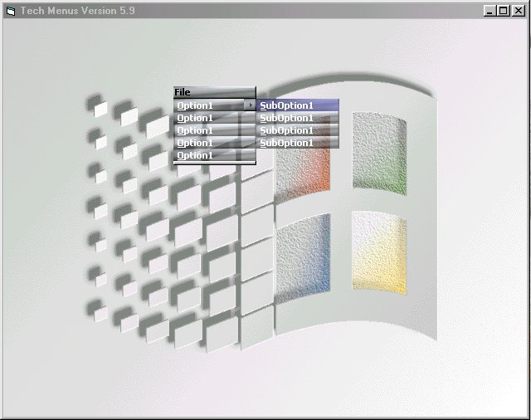Close the Tech Menus window
This screenshot has width=531, height=420.
pos(518,11)
